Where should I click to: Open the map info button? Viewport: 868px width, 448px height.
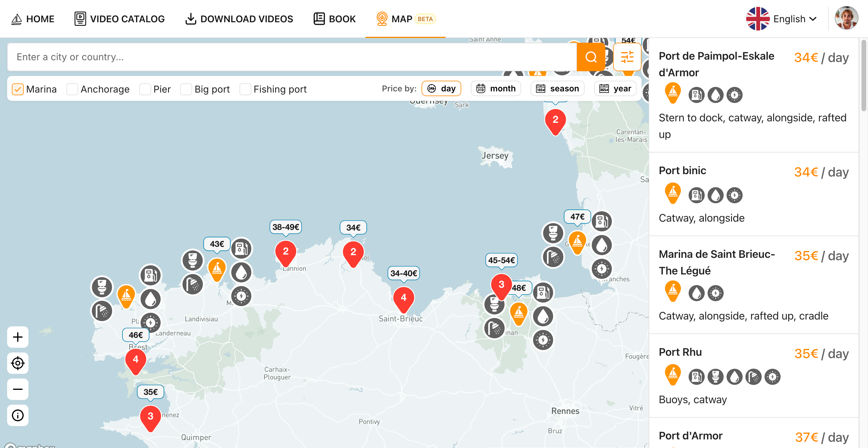[18, 415]
